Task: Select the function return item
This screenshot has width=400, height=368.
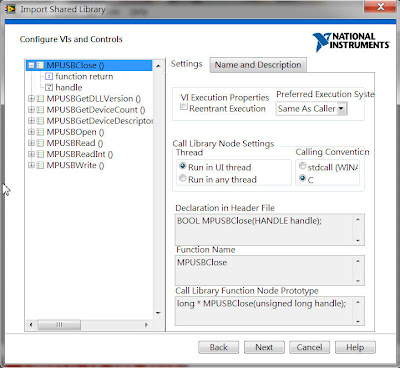Action: point(84,76)
